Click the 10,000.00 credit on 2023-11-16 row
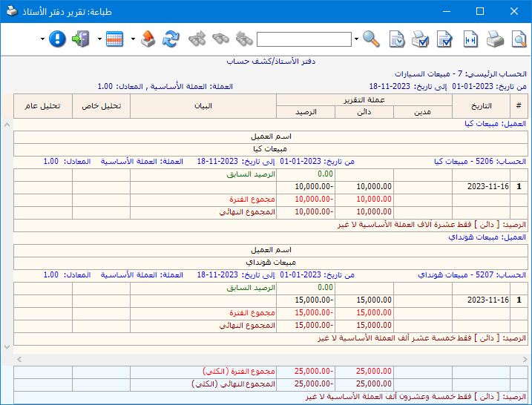This screenshot has width=532, height=405. coord(374,187)
